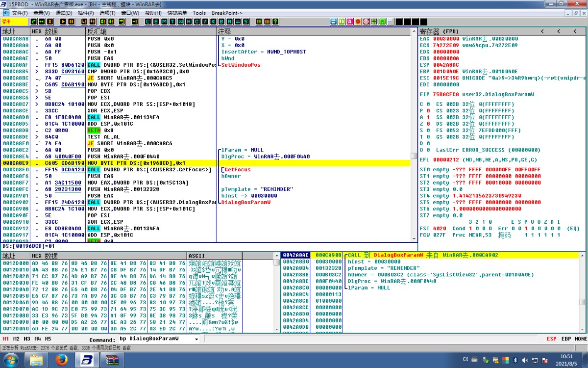Open the BreakPoint-> menu
588x368 pixels.
click(227, 13)
